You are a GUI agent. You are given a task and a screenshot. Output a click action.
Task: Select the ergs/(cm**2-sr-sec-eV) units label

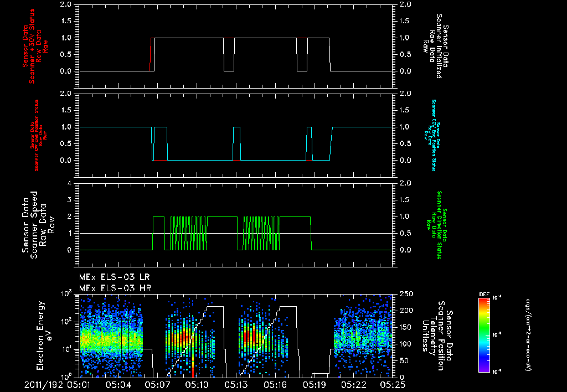tap(528, 335)
